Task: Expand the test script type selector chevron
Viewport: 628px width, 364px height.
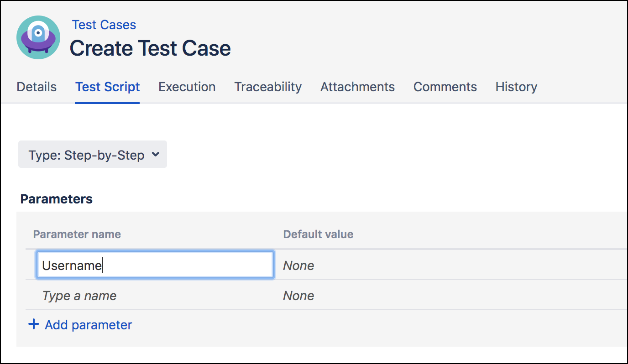Action: tap(156, 154)
